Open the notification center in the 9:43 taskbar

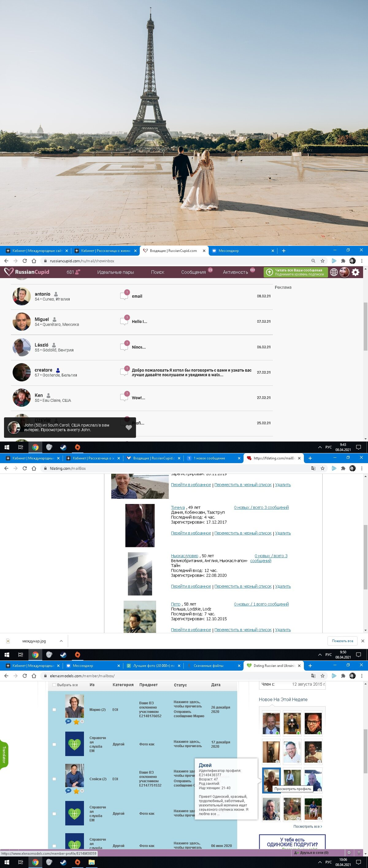pyautogui.click(x=358, y=447)
